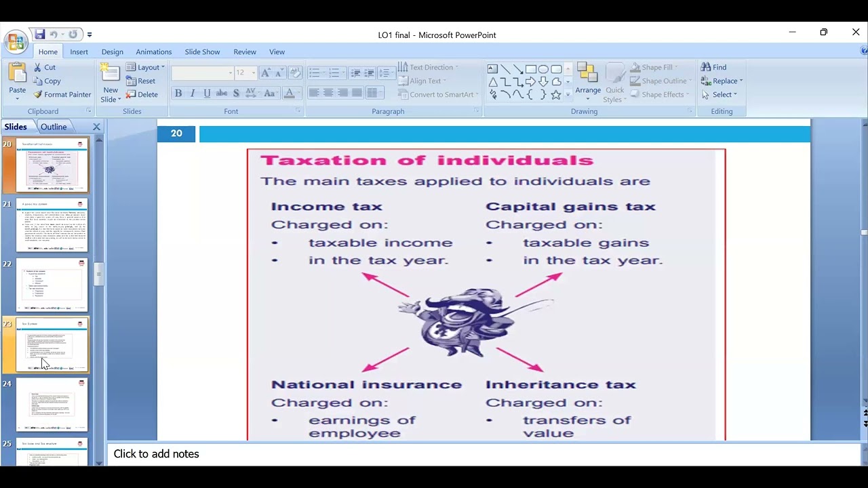Image resolution: width=868 pixels, height=488 pixels.
Task: Open the Text Direction dropdown
Action: [429, 67]
